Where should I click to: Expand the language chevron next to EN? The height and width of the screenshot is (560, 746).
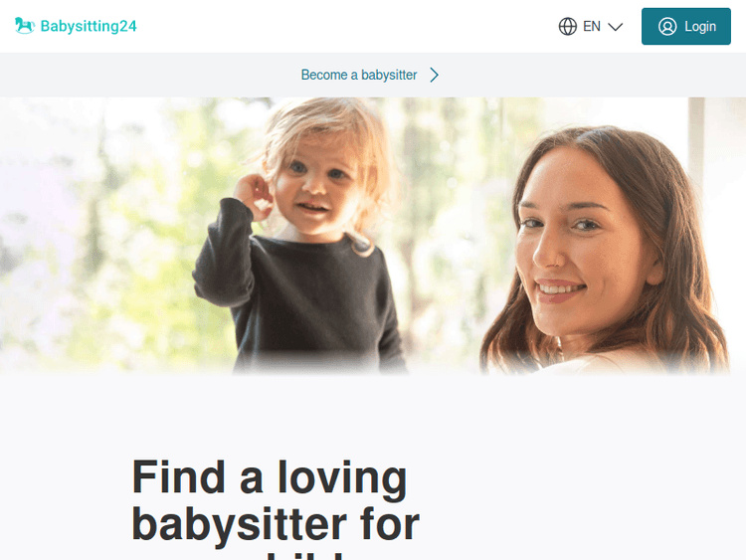(615, 27)
